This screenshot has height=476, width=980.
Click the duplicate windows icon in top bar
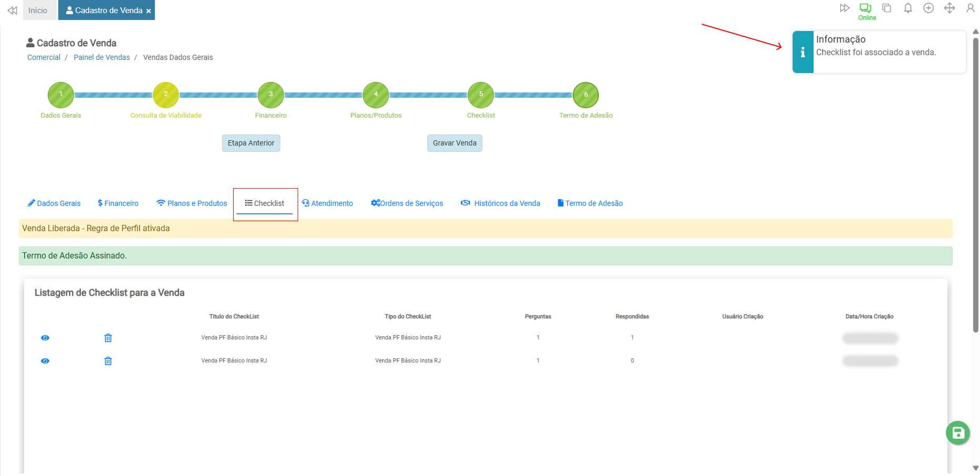point(887,8)
